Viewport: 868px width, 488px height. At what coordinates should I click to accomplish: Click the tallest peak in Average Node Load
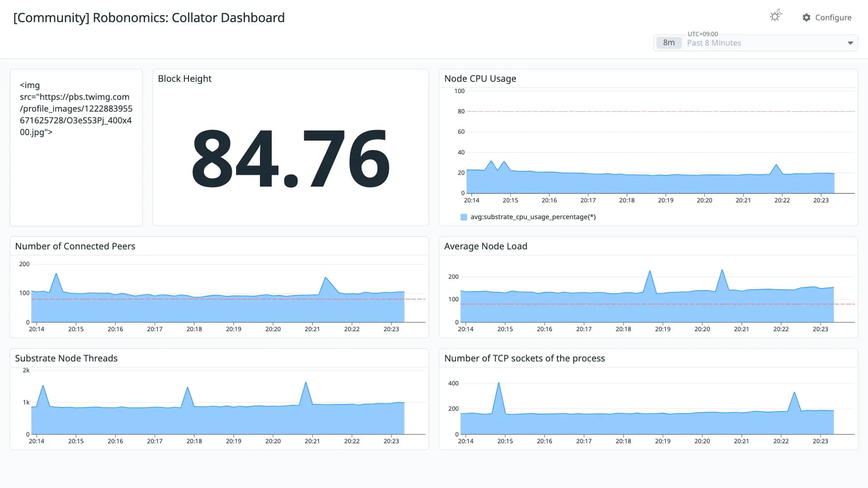pos(722,270)
